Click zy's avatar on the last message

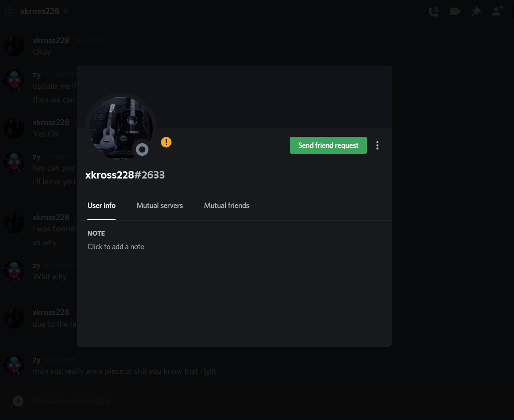14,365
